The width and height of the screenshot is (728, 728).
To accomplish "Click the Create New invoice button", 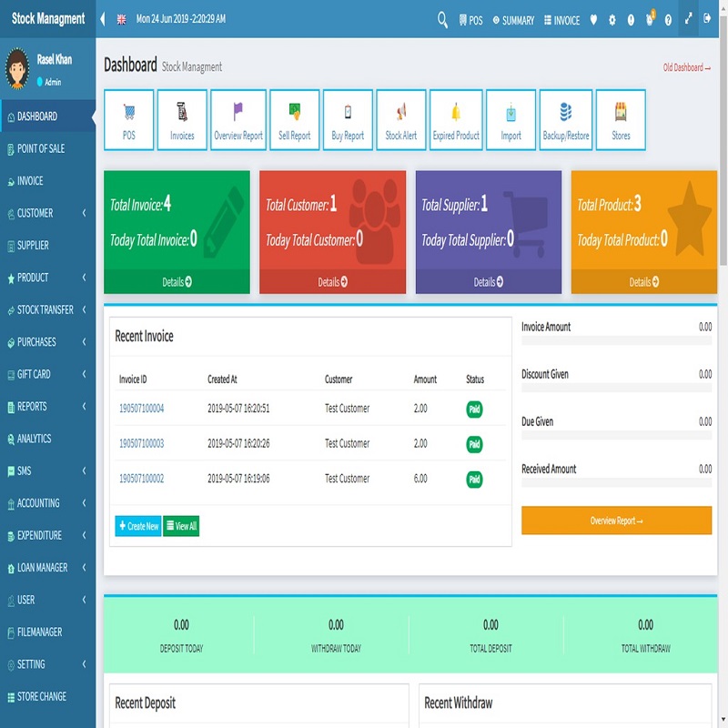I will [137, 525].
